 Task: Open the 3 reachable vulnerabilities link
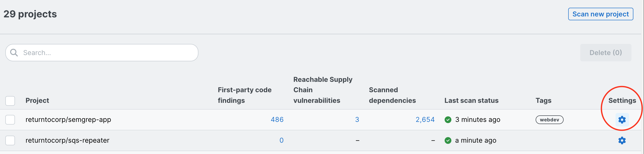pyautogui.click(x=357, y=120)
